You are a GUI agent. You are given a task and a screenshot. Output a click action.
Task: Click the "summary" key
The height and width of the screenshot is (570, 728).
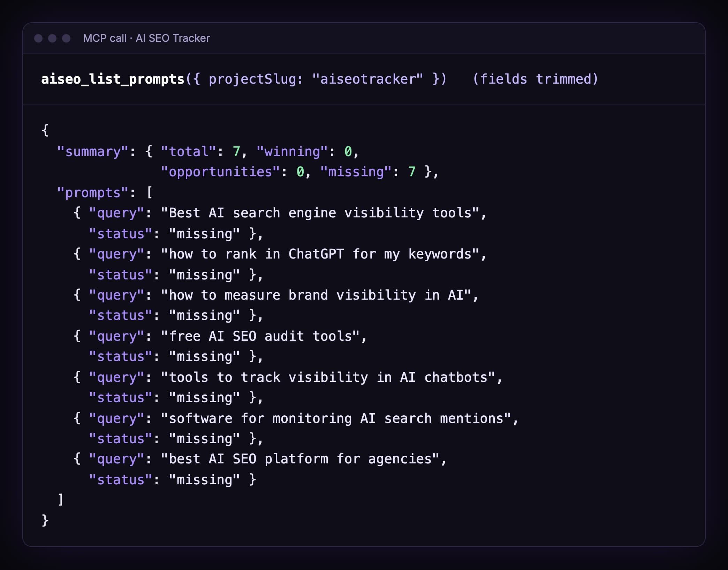point(93,152)
